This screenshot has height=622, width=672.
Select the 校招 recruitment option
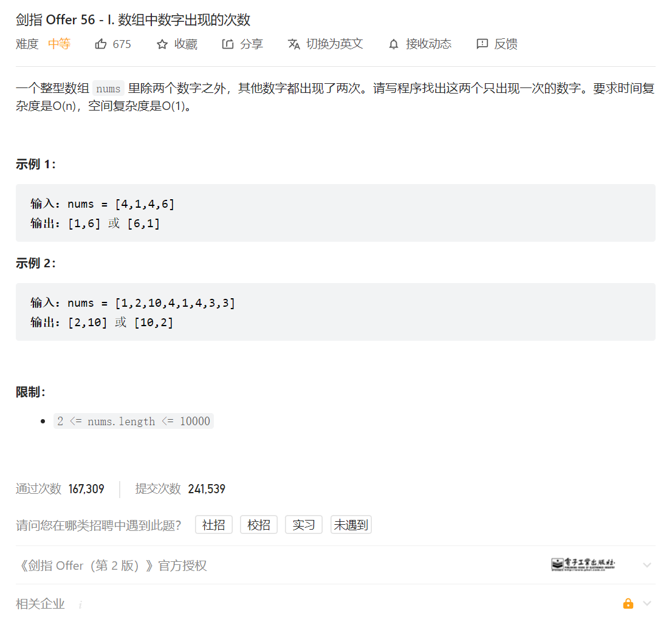[258, 524]
